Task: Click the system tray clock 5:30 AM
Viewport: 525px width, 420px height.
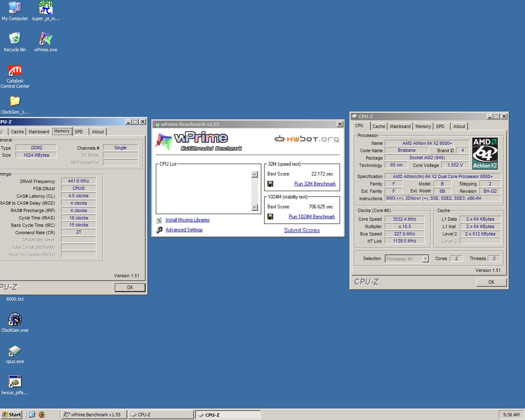Action: [511, 415]
